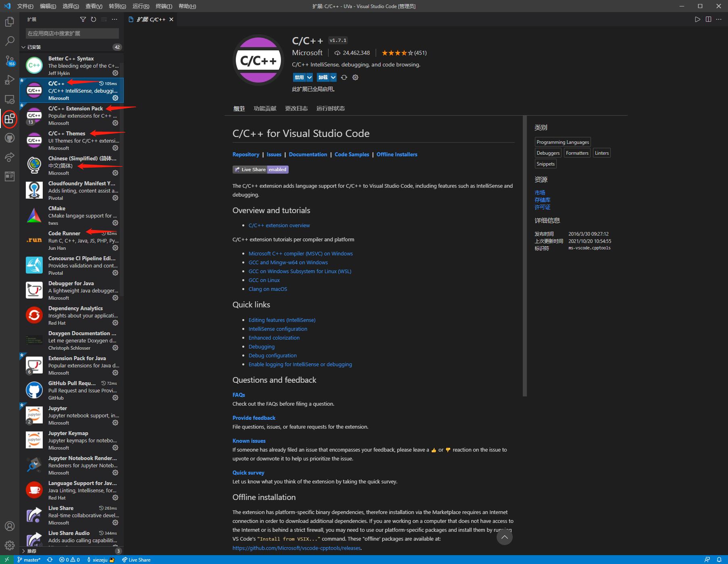Open the extensions view more actions menu

114,19
